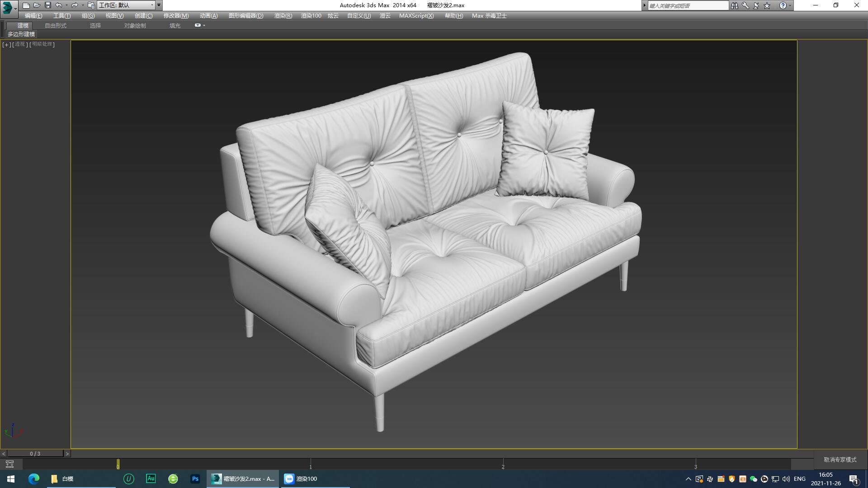This screenshot has height=488, width=868.
Task: Save the current scene
Action: 47,5
